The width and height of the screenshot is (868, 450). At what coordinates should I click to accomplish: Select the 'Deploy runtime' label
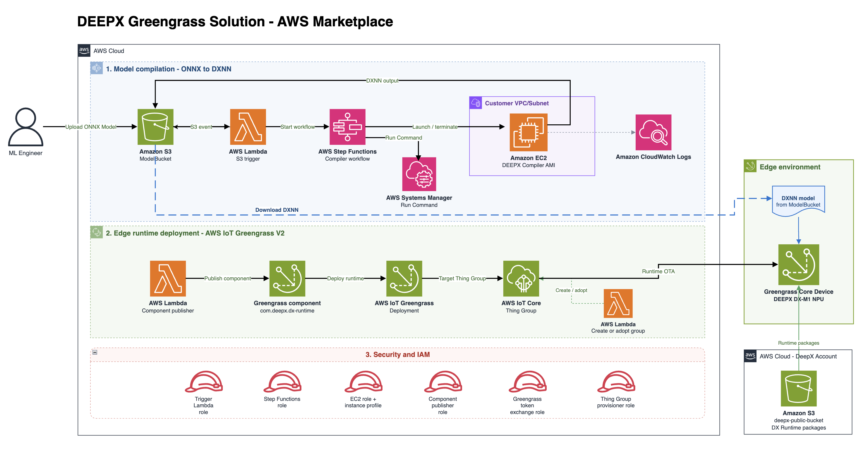345,278
